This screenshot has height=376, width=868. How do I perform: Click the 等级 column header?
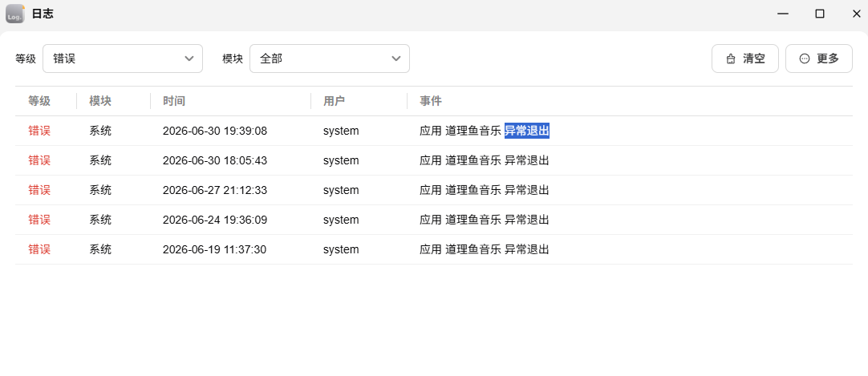click(39, 101)
